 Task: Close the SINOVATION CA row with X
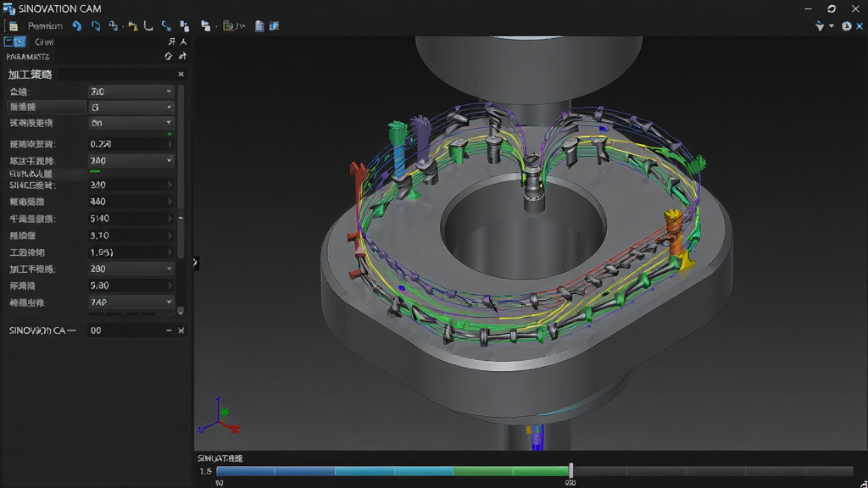[x=181, y=330]
